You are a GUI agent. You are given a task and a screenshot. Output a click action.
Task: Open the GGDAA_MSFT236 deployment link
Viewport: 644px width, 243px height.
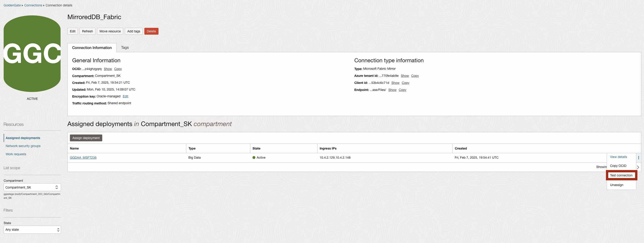(x=83, y=158)
